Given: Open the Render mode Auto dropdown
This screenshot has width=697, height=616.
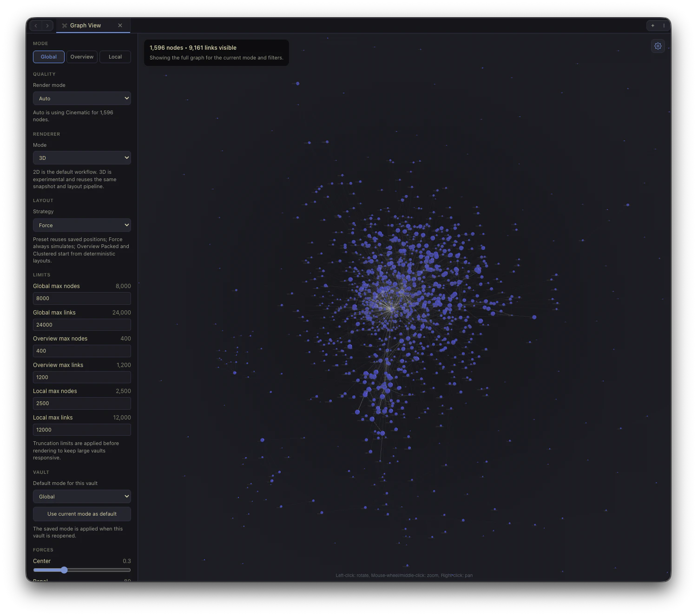Looking at the screenshot, I should coord(82,98).
